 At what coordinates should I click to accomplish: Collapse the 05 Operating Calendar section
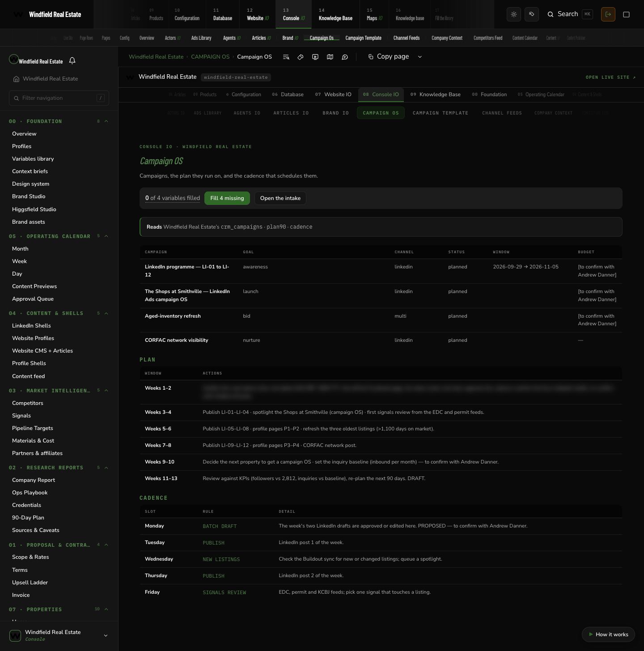point(106,236)
